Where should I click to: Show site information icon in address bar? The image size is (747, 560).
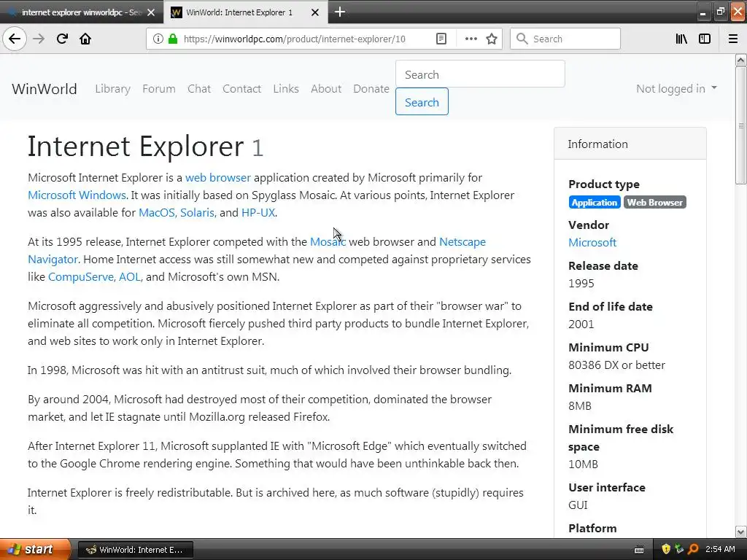pyautogui.click(x=158, y=39)
